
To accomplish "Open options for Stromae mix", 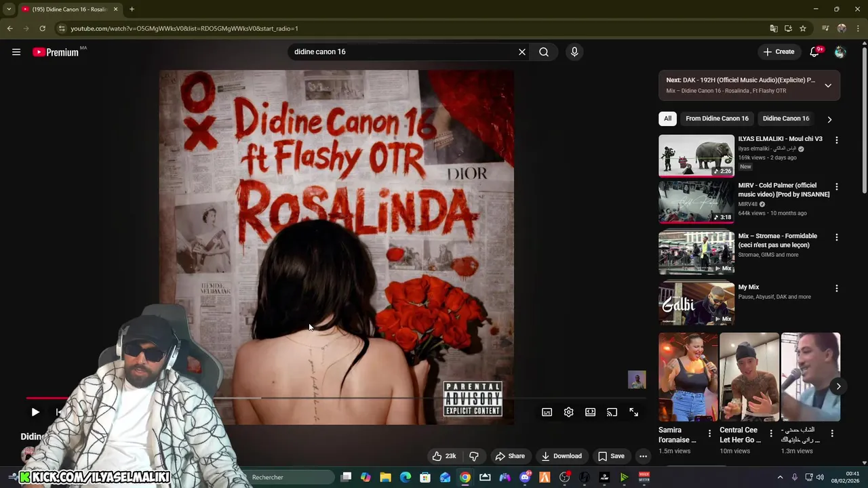I will pyautogui.click(x=836, y=237).
